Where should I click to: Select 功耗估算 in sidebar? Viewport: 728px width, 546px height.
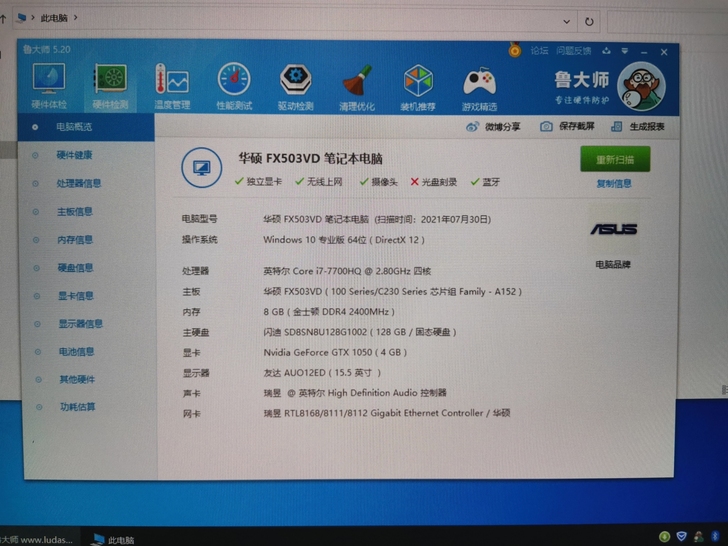click(78, 407)
